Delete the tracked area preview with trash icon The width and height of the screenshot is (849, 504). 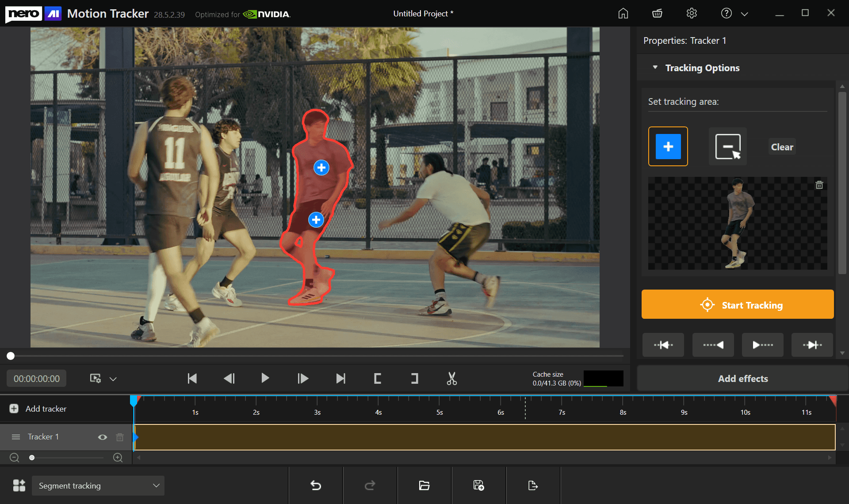(819, 185)
